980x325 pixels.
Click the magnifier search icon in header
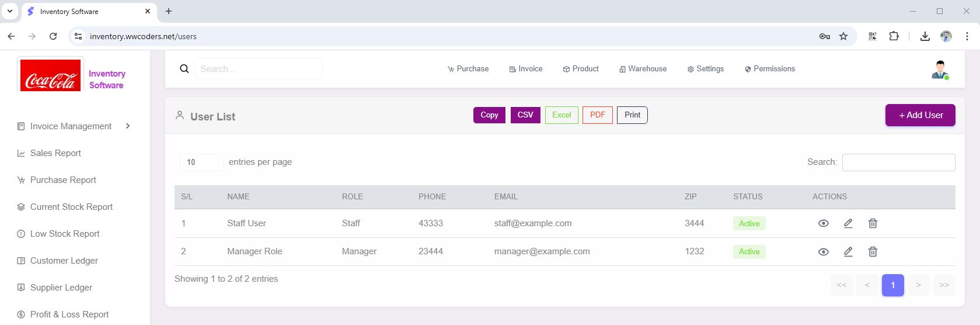[x=184, y=69]
